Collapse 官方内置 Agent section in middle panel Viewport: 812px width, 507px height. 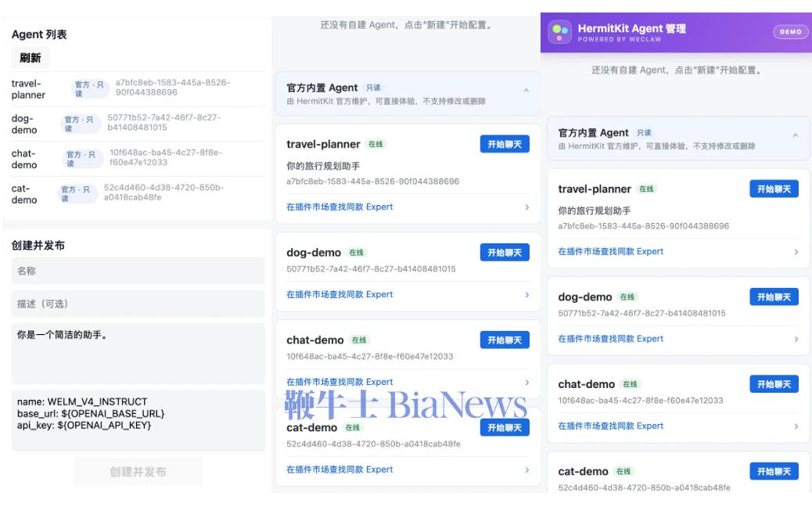526,90
